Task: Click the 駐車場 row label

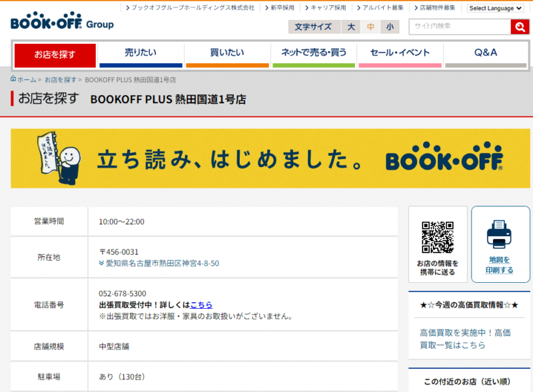Action: 49,377
